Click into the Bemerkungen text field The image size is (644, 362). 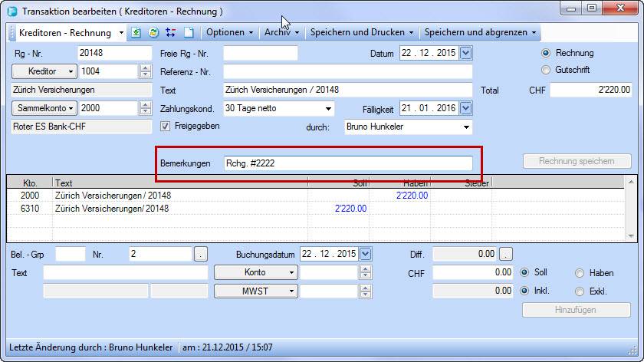click(x=347, y=163)
